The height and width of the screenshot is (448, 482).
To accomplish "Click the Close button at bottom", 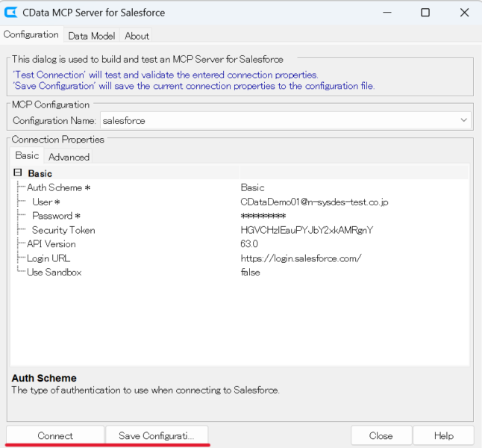I will [x=381, y=436].
